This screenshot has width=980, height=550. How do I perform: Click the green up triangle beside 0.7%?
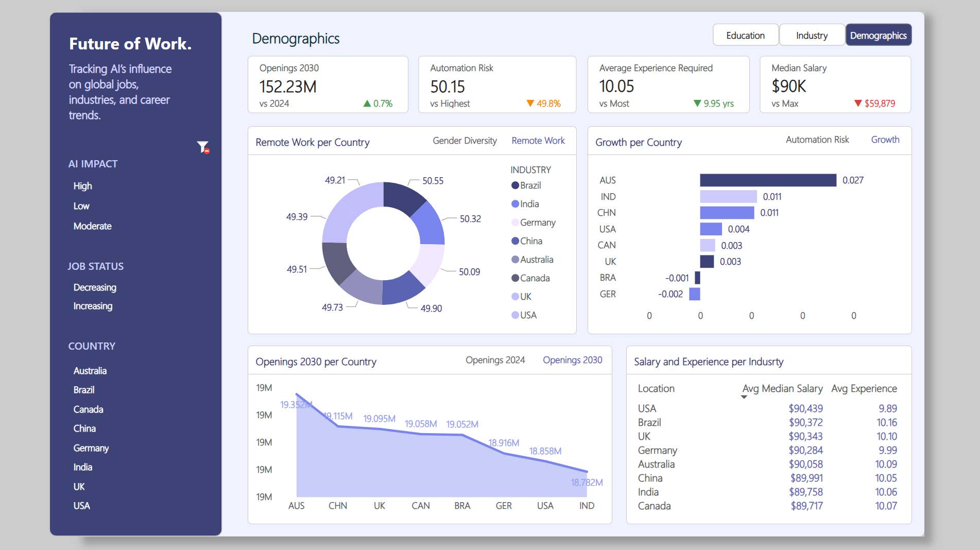click(367, 104)
